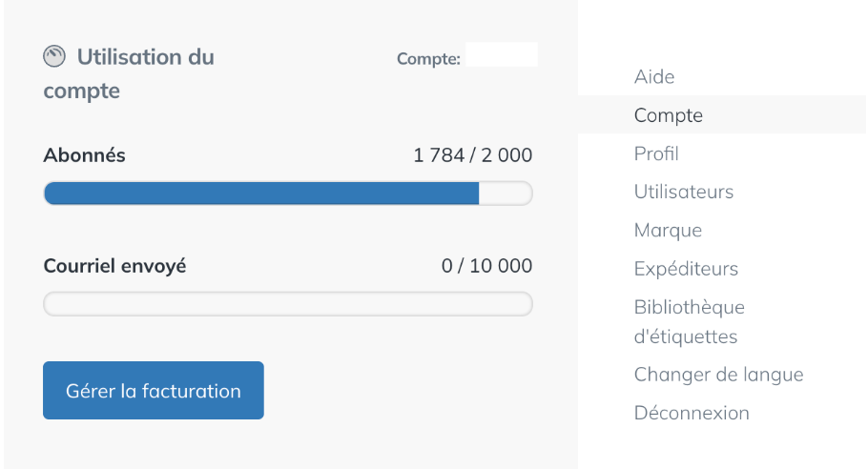Click the Courriel envoyé label
868x469 pixels.
(114, 266)
